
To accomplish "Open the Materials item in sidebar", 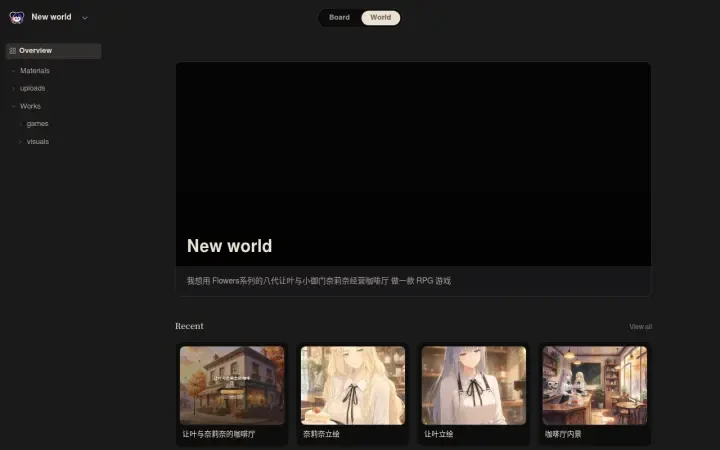I will pos(35,71).
